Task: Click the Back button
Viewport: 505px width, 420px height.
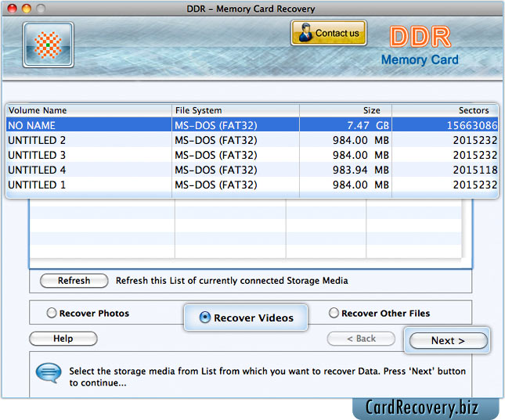Action: coord(361,339)
